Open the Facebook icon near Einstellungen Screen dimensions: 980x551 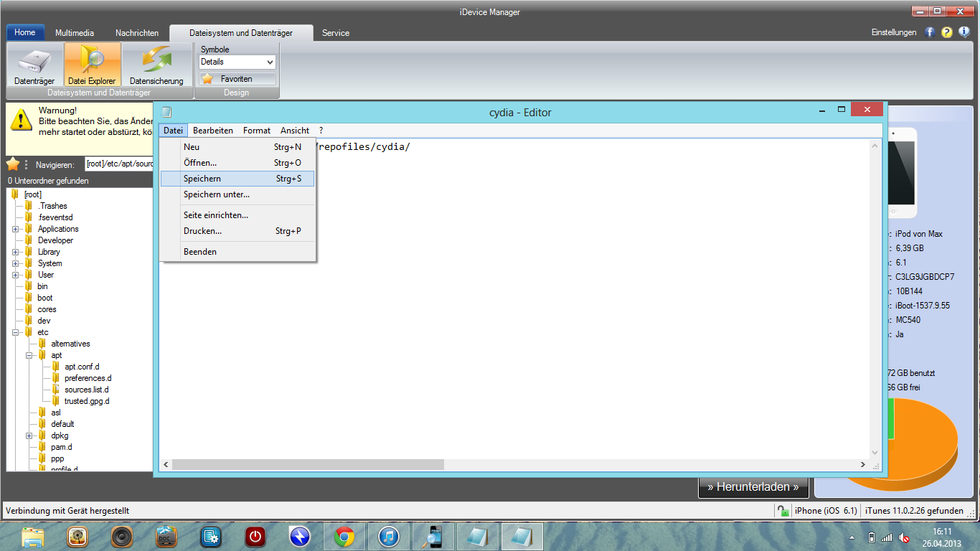(930, 32)
